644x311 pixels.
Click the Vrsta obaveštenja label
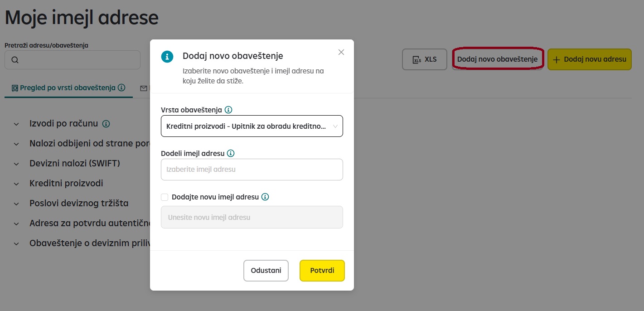(x=191, y=110)
